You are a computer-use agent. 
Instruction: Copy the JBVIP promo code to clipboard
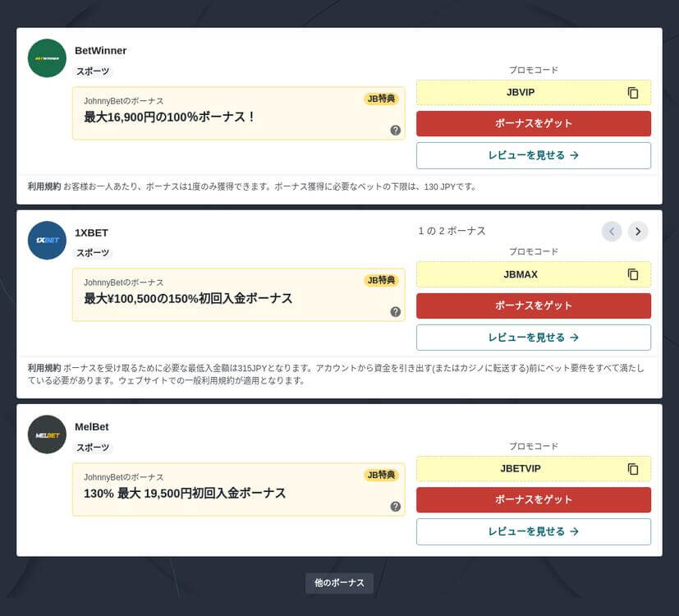(632, 93)
